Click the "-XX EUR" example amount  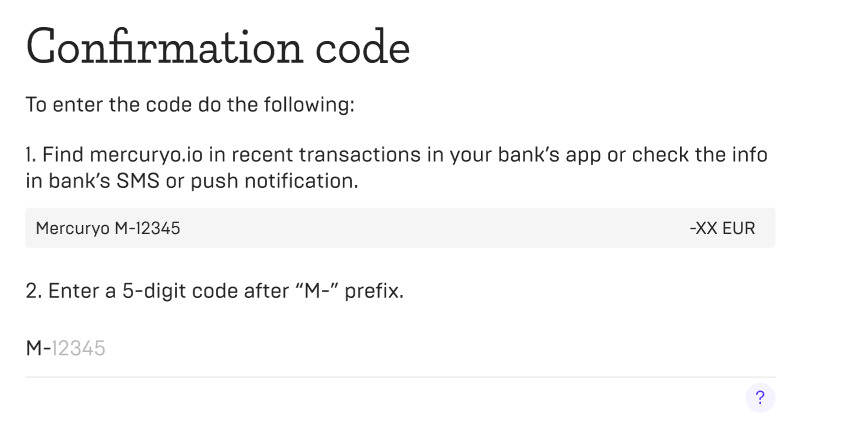pyautogui.click(x=722, y=228)
